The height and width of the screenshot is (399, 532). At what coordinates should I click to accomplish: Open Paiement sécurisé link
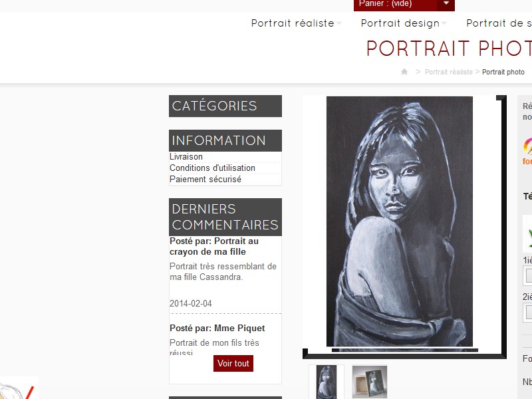(205, 179)
